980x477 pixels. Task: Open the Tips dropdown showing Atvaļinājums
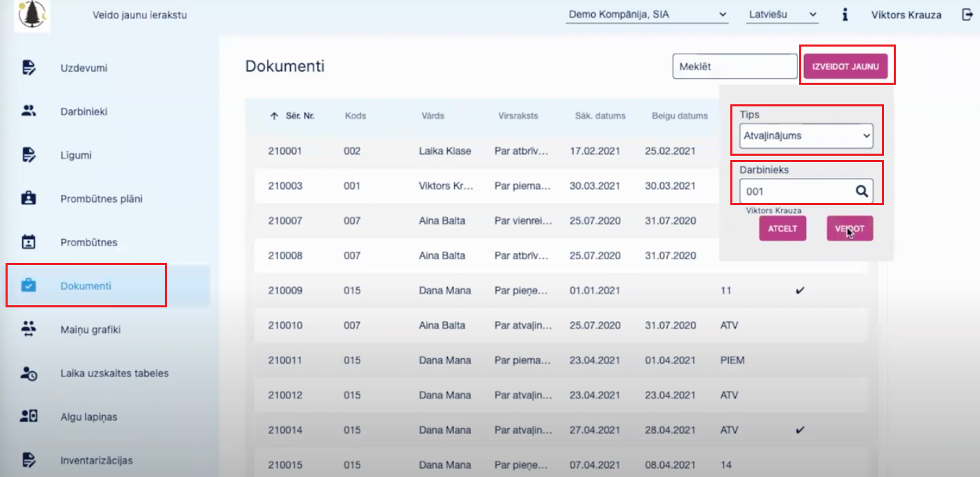[x=805, y=136]
